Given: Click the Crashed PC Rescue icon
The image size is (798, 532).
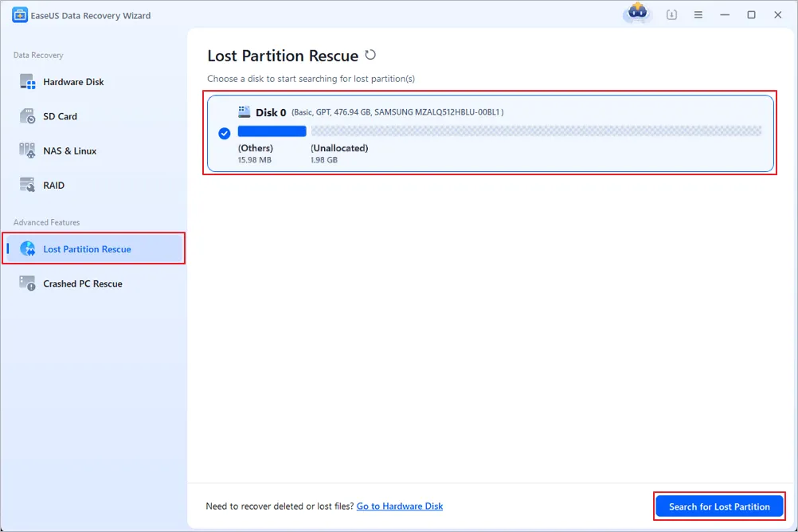Looking at the screenshot, I should [28, 284].
